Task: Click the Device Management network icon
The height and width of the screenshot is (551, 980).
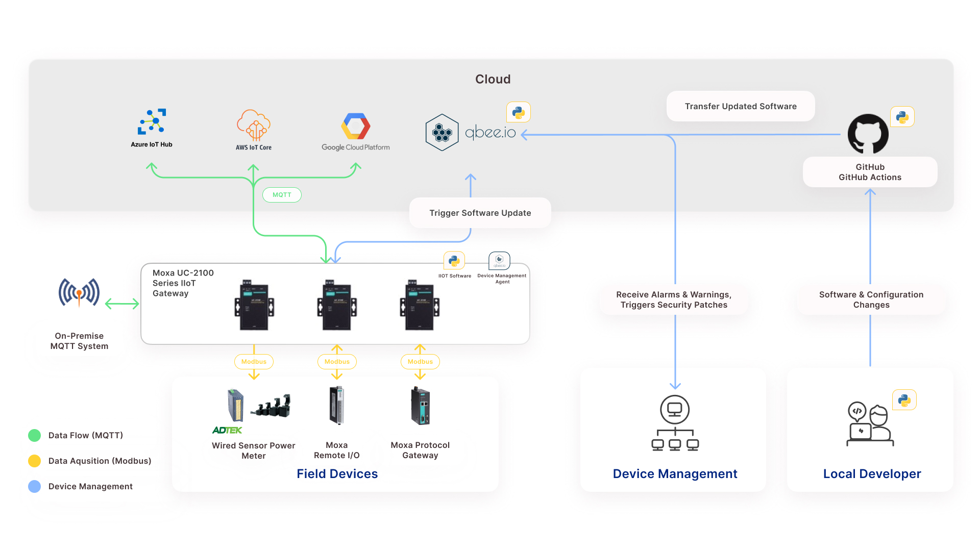Action: pos(675,423)
